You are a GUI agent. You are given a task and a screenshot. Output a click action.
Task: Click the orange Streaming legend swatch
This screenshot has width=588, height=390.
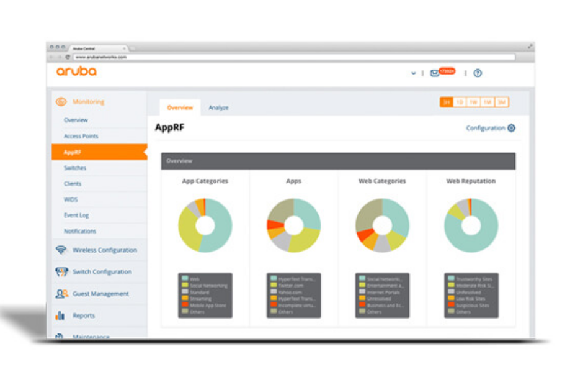(x=185, y=298)
